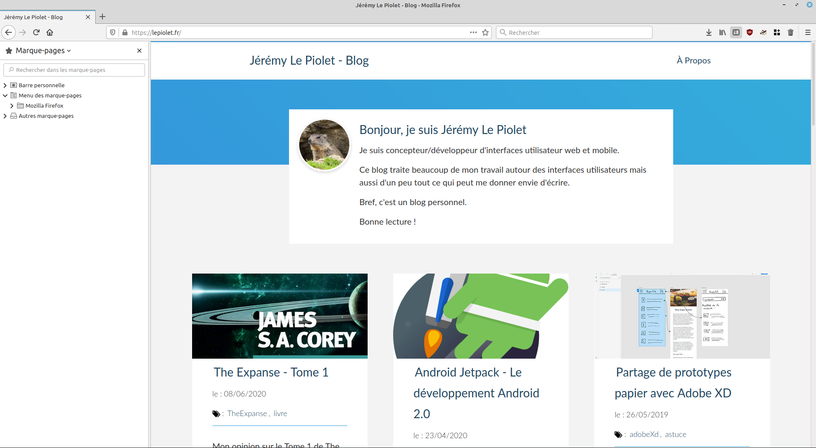Screen dimensions: 816x448
Task: Click the Rechercher search box
Action: click(574, 32)
